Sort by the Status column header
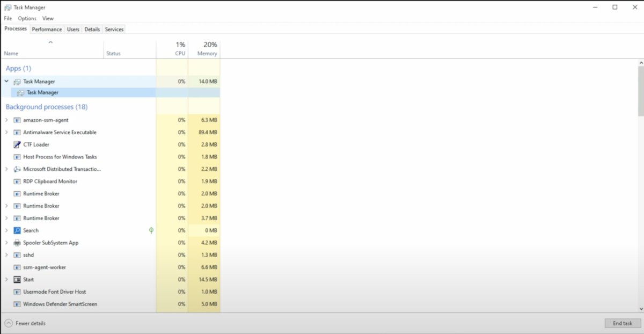This screenshot has height=334, width=644. 129,48
